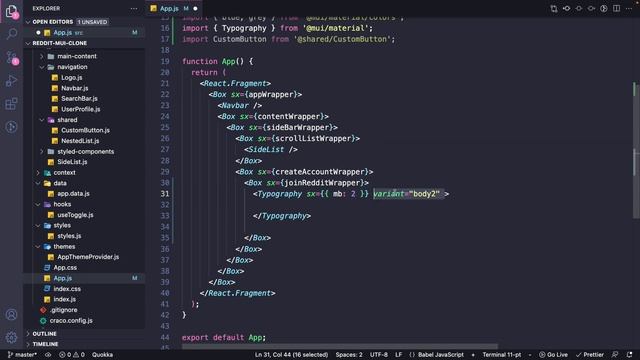Click errors and warnings status item
This screenshot has height=360, width=640.
[72, 355]
